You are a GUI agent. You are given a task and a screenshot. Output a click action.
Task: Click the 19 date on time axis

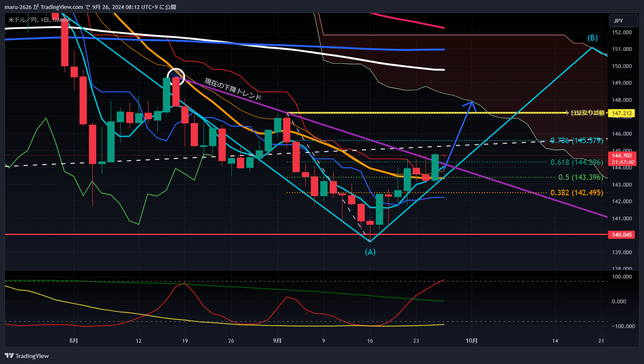coord(185,341)
